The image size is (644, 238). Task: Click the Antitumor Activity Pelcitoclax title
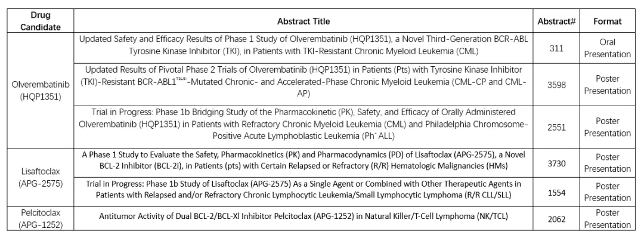pos(304,216)
